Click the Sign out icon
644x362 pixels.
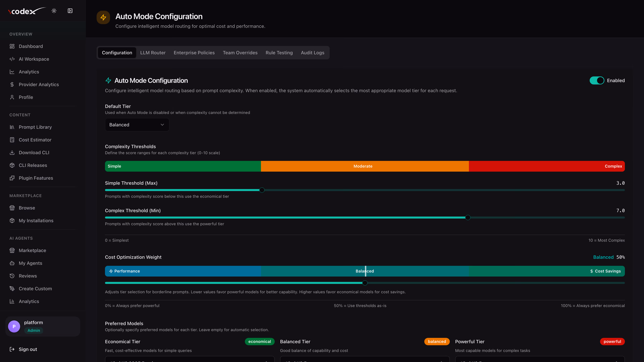coord(12,349)
